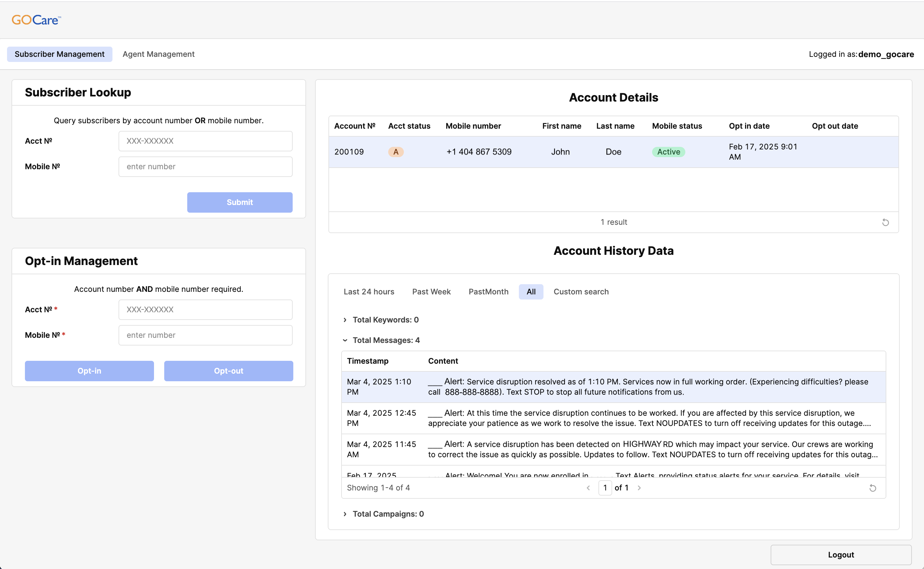924x569 pixels.
Task: Click Mobile number column header
Action: (473, 126)
